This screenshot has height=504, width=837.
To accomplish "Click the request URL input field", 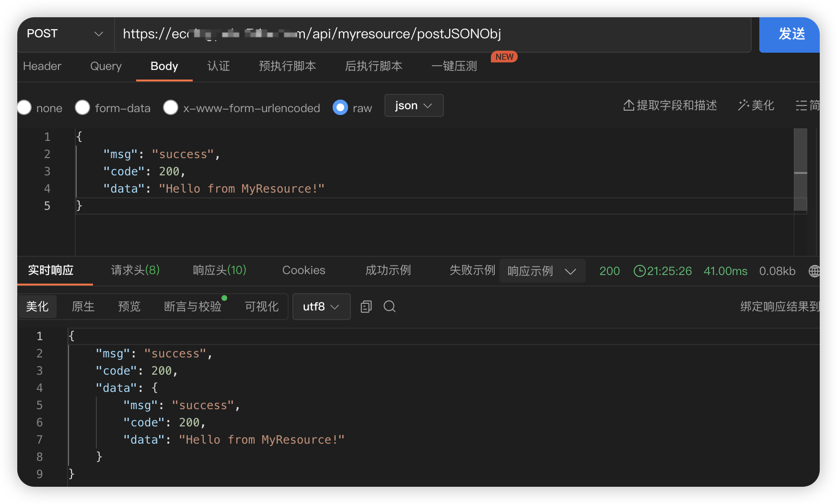I will (432, 34).
